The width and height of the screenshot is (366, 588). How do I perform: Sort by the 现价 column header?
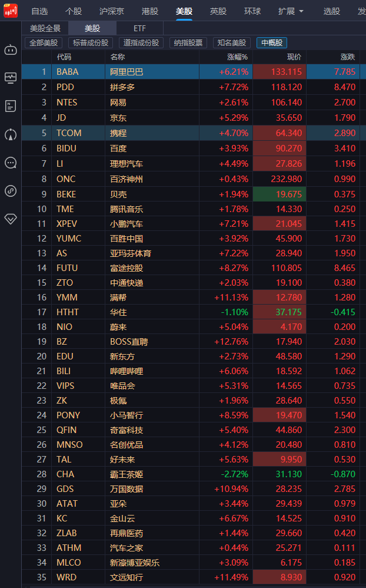point(294,57)
